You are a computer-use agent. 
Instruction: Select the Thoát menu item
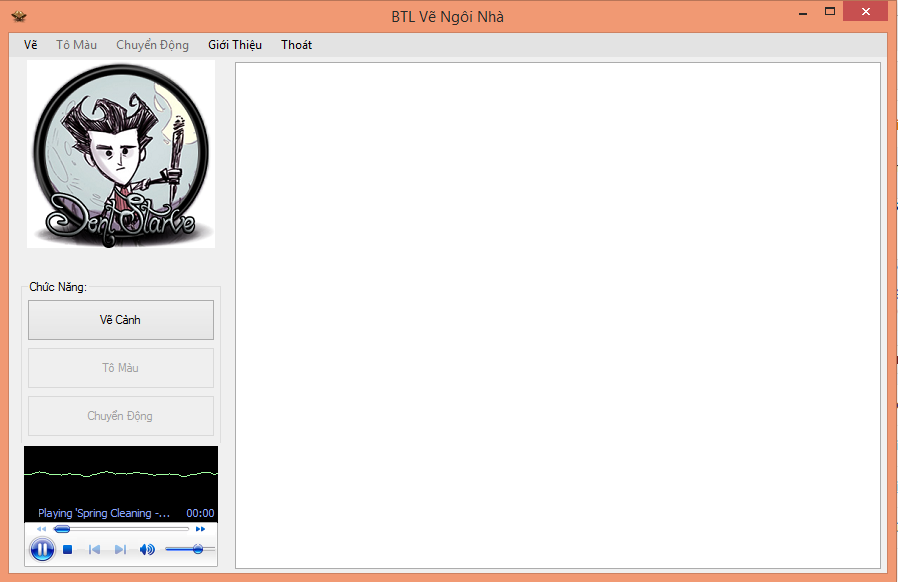point(296,45)
